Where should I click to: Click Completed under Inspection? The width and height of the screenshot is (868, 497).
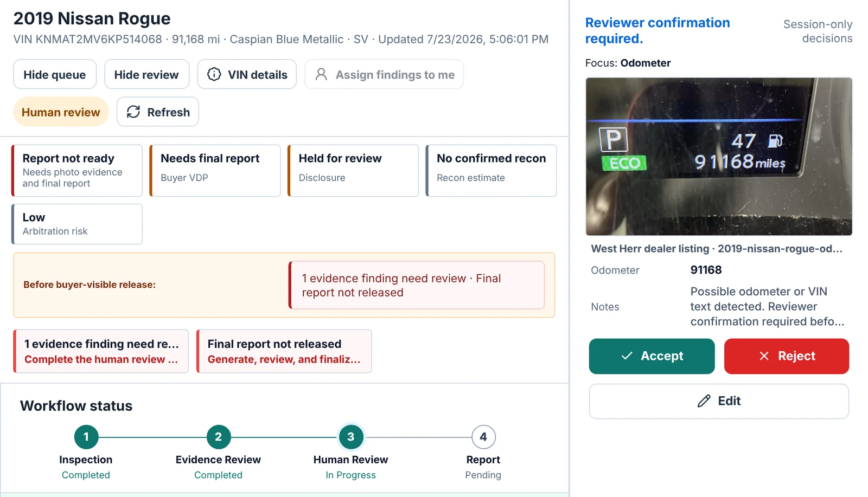click(86, 475)
